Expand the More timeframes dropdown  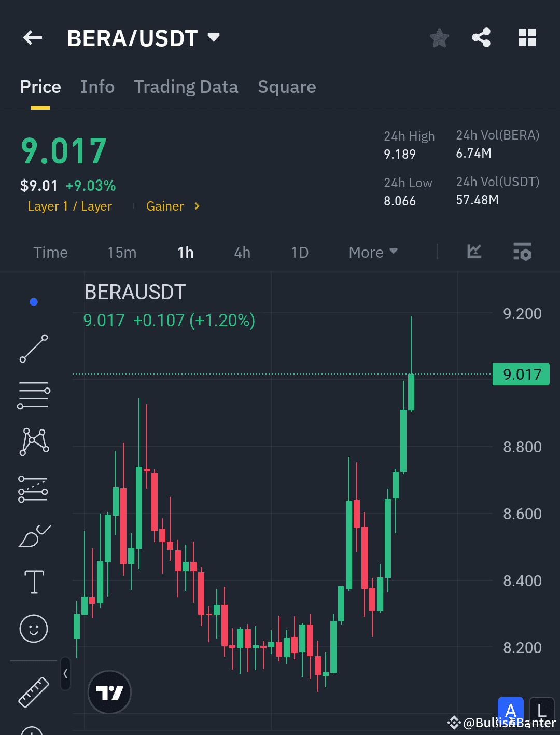[x=372, y=252]
